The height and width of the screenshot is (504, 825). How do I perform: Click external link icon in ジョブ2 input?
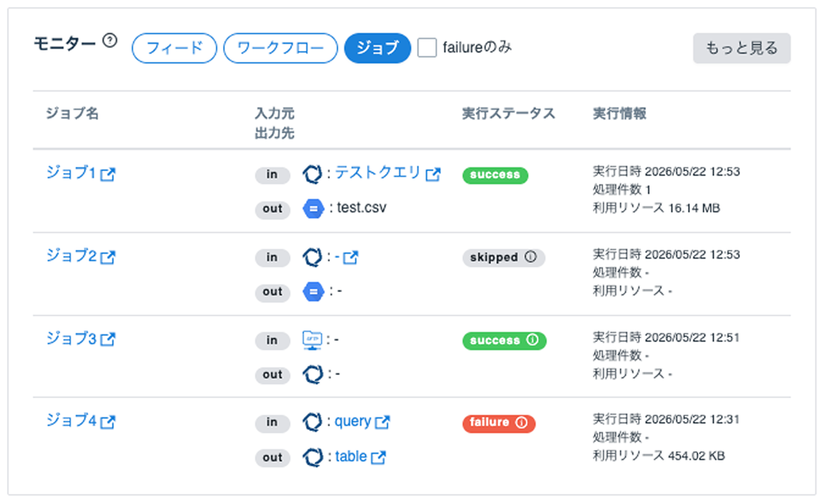351,257
